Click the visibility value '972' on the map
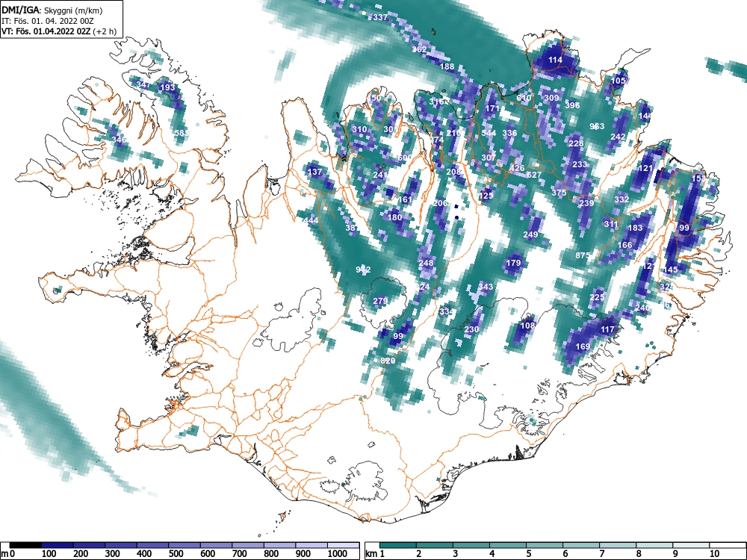 point(363,270)
